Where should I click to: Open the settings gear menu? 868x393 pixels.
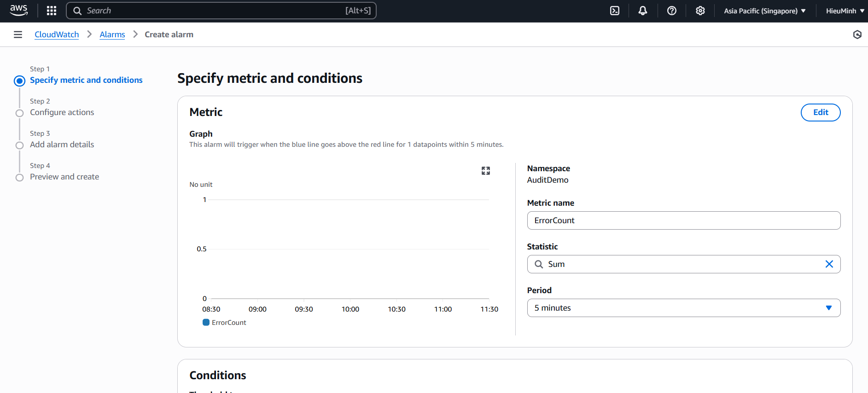tap(700, 11)
